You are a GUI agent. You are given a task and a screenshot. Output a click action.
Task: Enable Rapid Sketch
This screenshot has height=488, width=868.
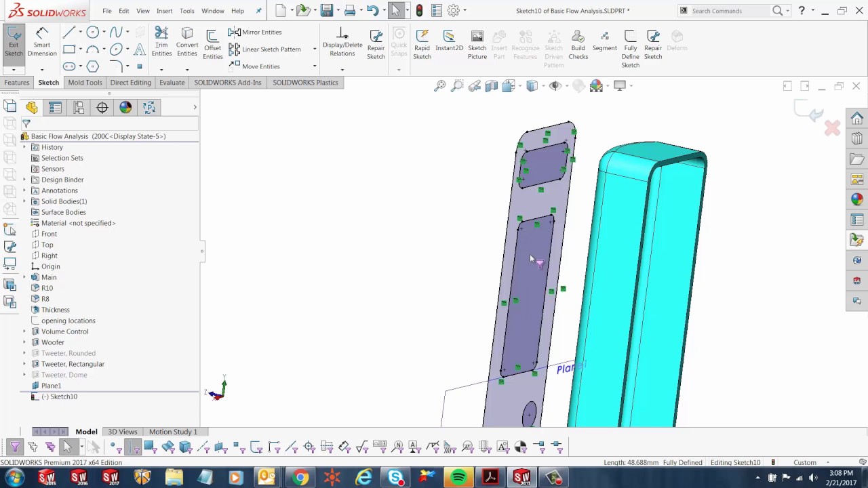[x=422, y=45]
